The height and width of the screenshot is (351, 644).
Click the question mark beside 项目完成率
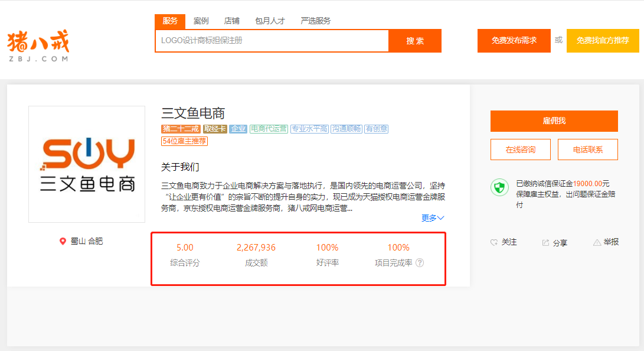420,262
